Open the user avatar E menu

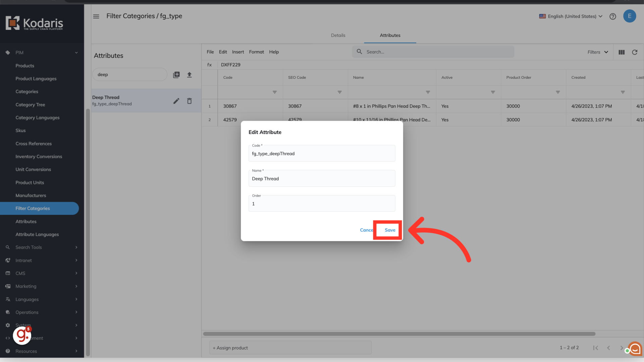[x=629, y=16]
